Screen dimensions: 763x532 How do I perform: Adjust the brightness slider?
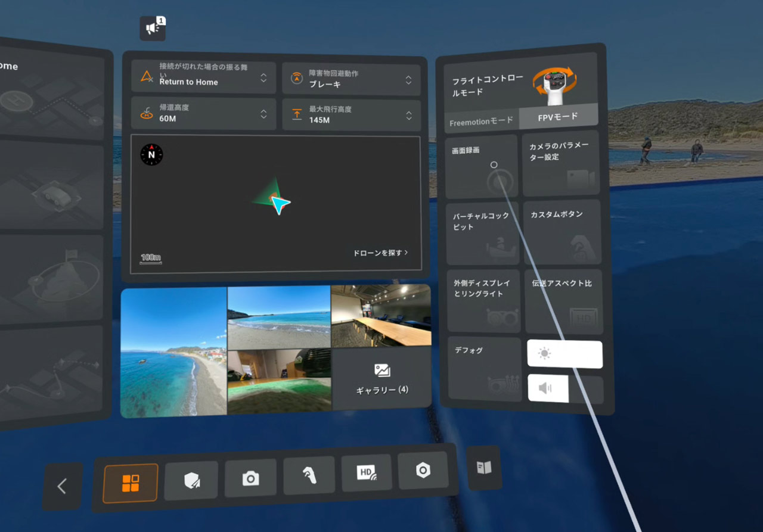[565, 354]
